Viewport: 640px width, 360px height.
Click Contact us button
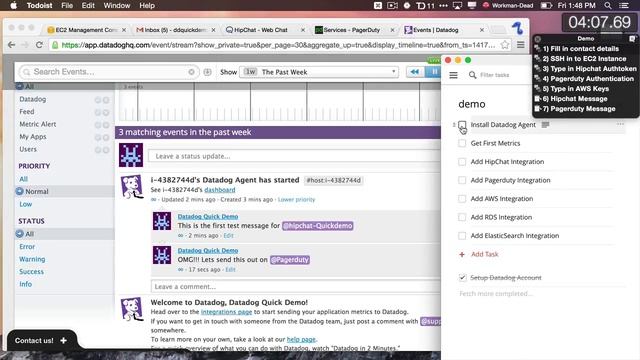[x=41, y=340]
